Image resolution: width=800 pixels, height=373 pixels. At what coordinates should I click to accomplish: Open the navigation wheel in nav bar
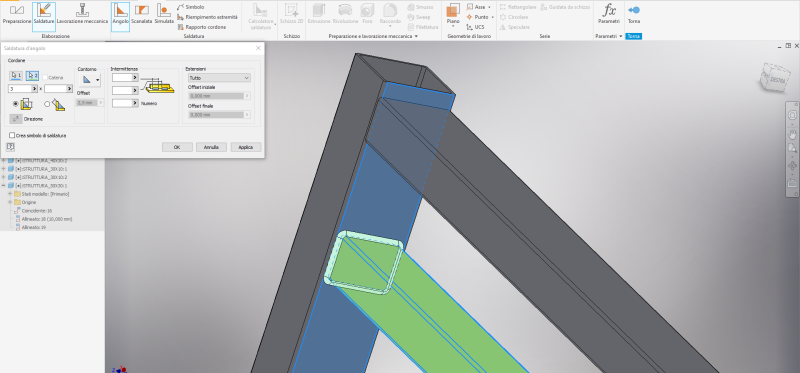(x=792, y=115)
